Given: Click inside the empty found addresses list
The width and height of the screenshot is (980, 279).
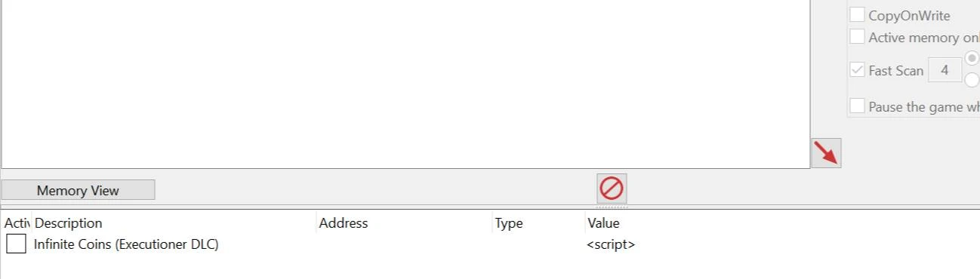Looking at the screenshot, I should pyautogui.click(x=405, y=83).
